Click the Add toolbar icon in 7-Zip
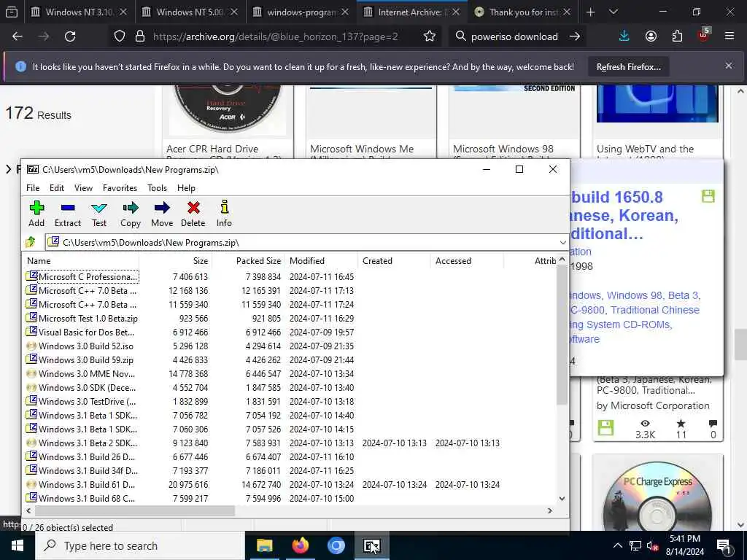747x560 pixels. click(36, 214)
